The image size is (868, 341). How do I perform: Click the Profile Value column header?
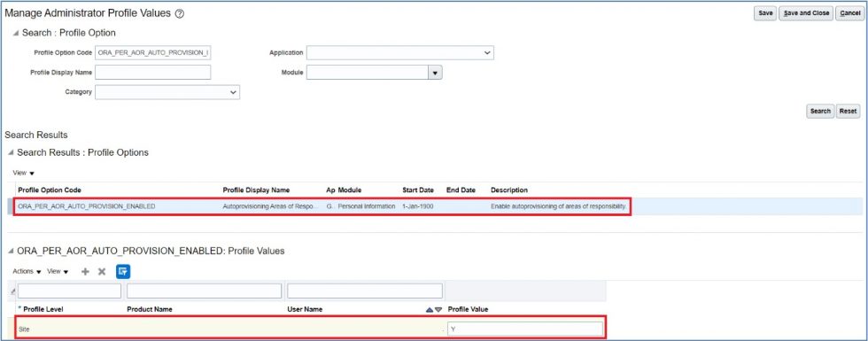coord(468,309)
